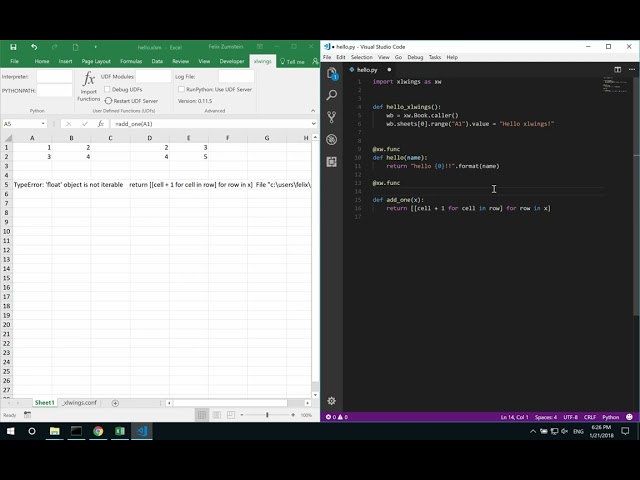Image resolution: width=640 pixels, height=480 pixels.
Task: Switch to Page Break Preview icon
Action: click(x=231, y=415)
